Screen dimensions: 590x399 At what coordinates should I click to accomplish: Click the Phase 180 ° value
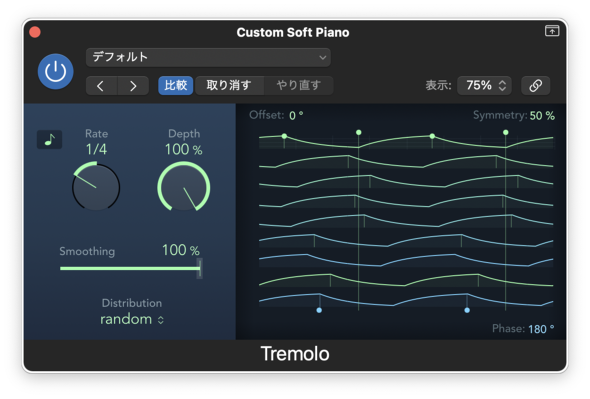[x=541, y=329]
